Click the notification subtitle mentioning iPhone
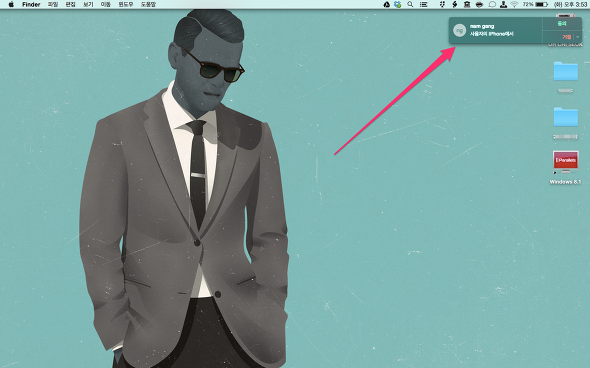The width and height of the screenshot is (590, 368). 491,34
